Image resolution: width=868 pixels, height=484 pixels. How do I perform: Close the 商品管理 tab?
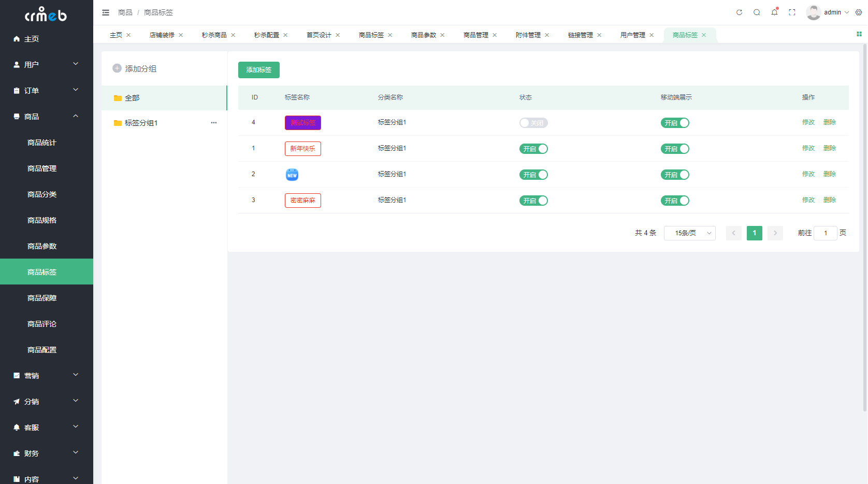point(495,35)
